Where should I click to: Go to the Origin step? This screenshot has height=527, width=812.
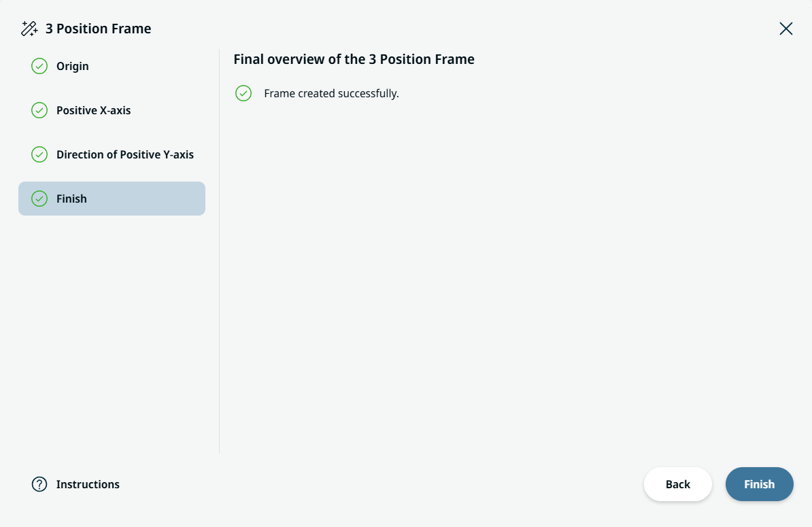point(73,66)
